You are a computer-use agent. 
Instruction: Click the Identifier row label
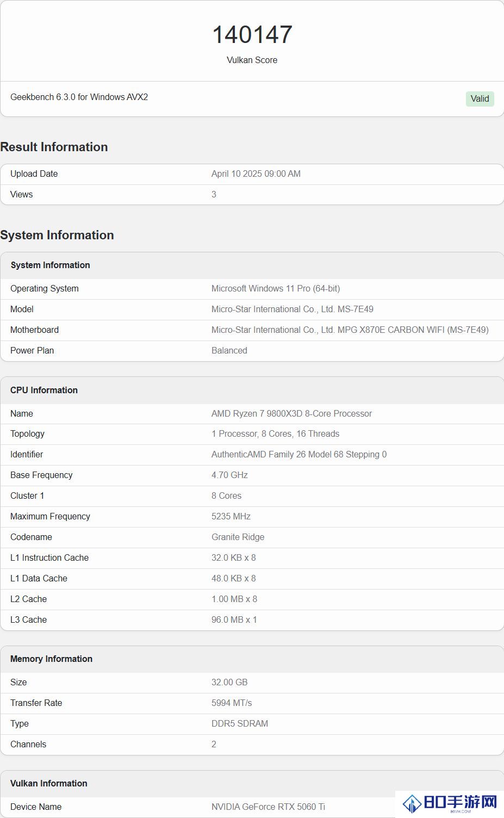coord(27,454)
